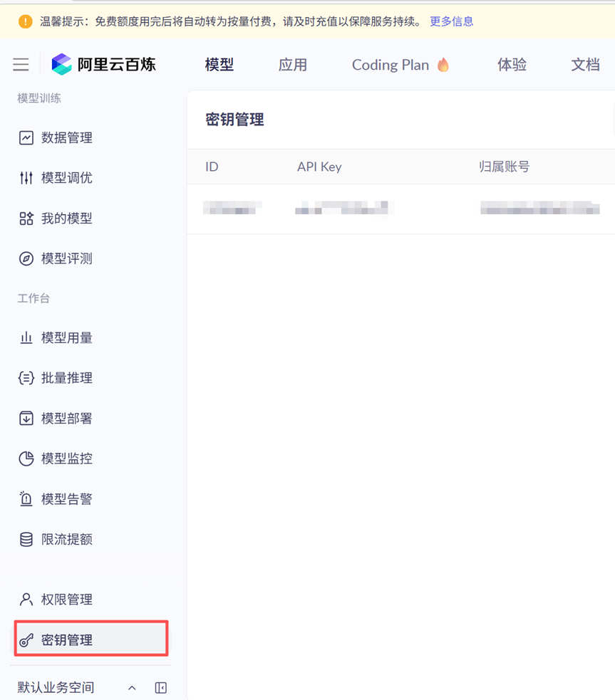Click the 更多信息 link in banner
The image size is (615, 700).
tap(451, 22)
